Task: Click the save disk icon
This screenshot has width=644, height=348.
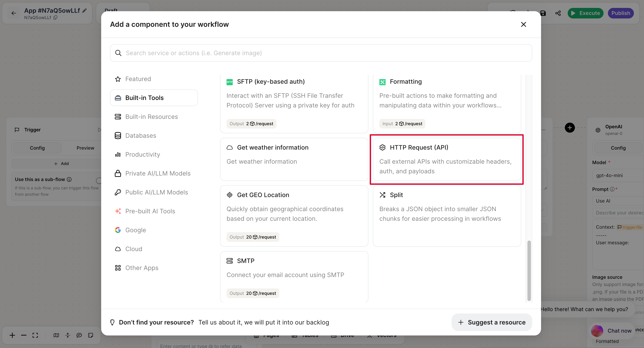Action: [543, 13]
